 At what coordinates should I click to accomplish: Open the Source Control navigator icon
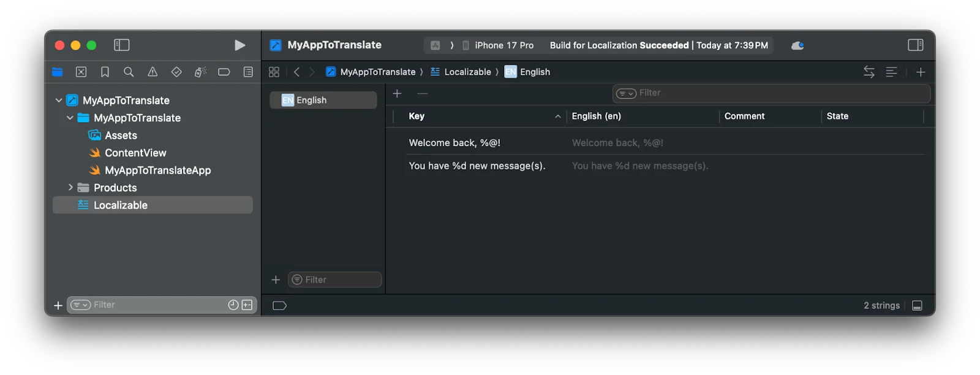pos(81,72)
